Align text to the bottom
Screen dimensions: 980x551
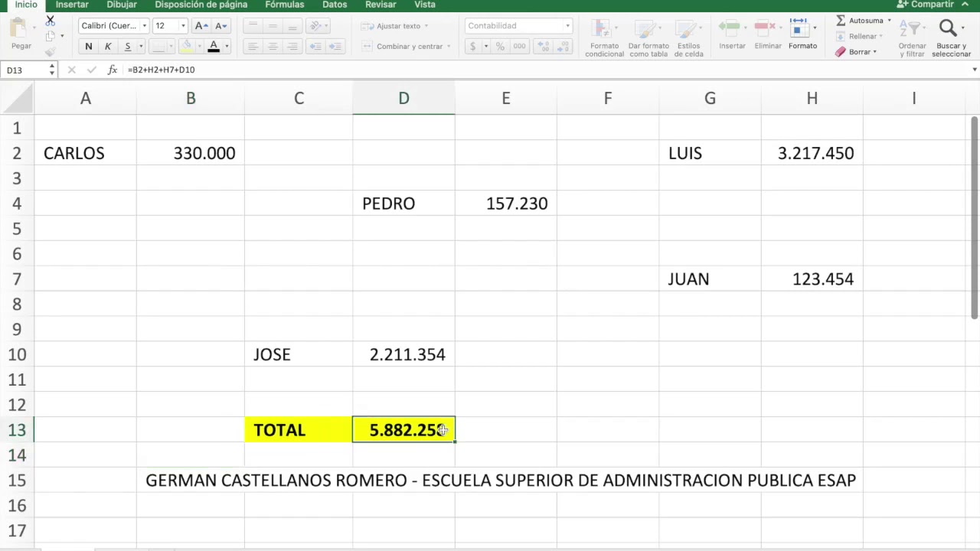pos(292,26)
